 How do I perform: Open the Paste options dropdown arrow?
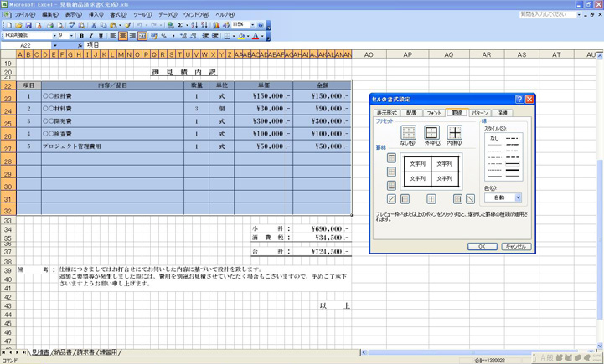tap(120, 25)
